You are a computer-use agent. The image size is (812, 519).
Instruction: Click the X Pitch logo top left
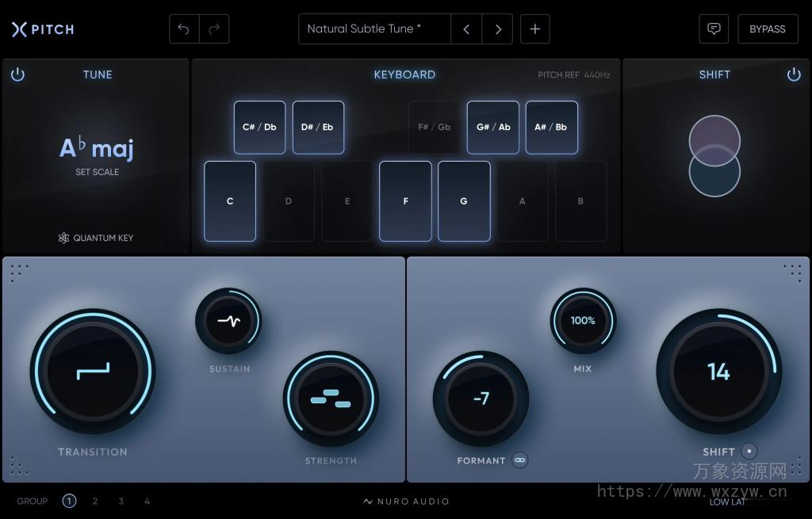point(42,29)
